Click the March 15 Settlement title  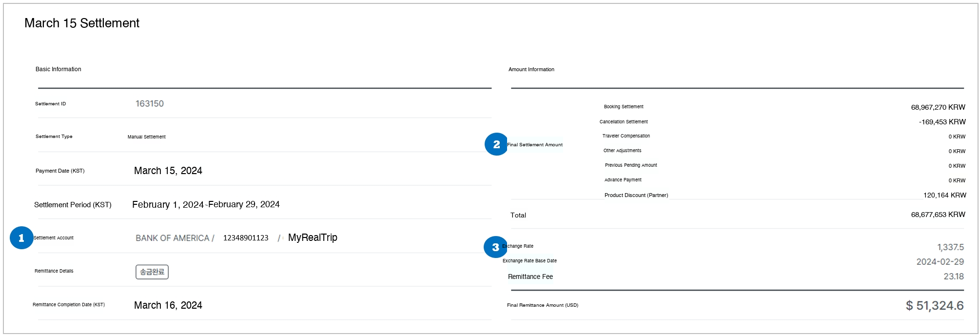(x=82, y=23)
